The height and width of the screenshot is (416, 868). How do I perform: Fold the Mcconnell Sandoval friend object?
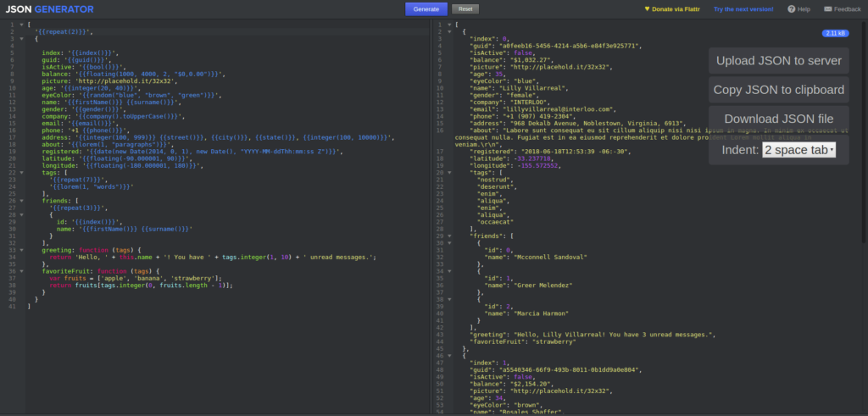click(449, 243)
